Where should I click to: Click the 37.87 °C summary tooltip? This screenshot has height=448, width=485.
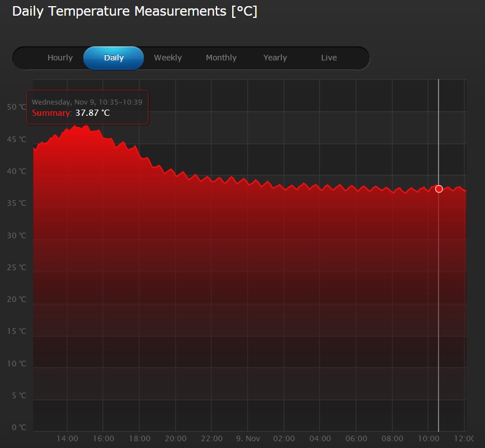coord(87,107)
